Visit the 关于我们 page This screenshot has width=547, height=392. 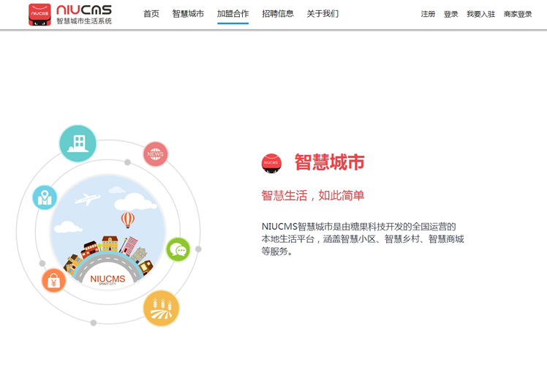point(322,14)
